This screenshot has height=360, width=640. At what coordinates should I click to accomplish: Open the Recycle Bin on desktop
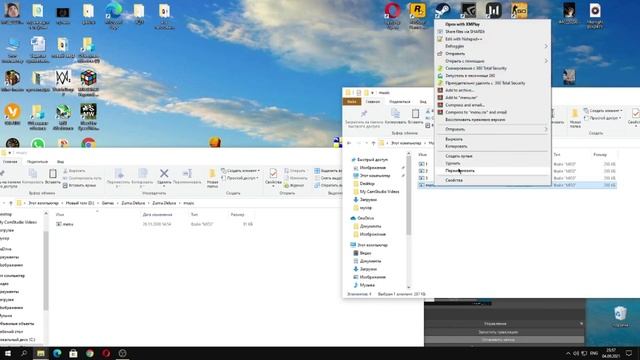pyautogui.click(x=620, y=314)
